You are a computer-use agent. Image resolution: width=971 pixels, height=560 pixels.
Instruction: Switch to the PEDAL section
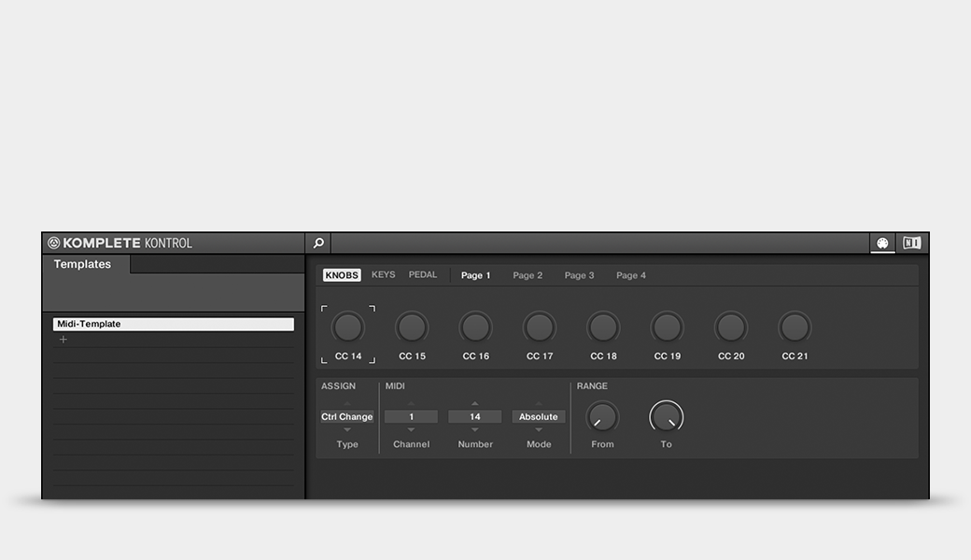(423, 274)
